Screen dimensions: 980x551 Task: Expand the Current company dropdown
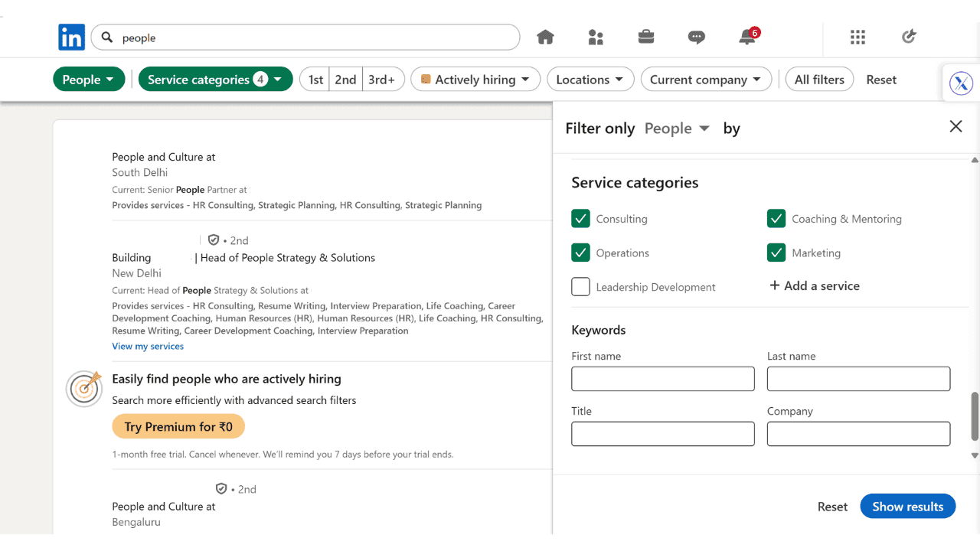(x=705, y=80)
